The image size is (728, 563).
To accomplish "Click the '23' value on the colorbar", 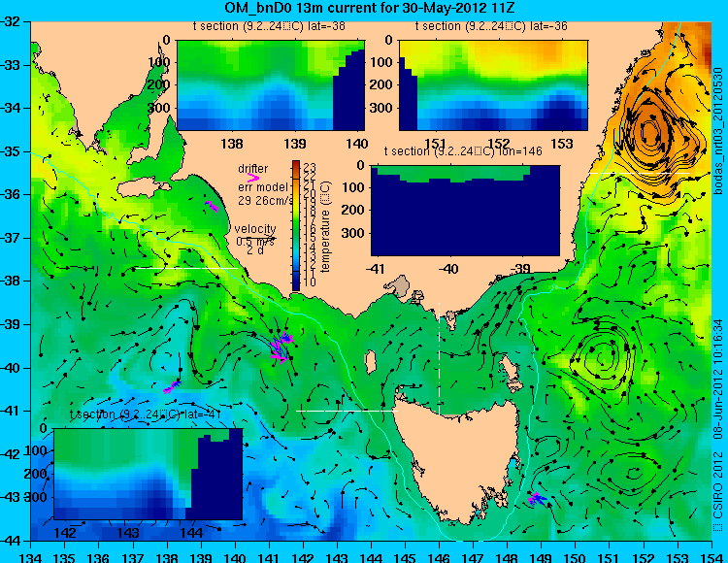I will click(x=310, y=168).
